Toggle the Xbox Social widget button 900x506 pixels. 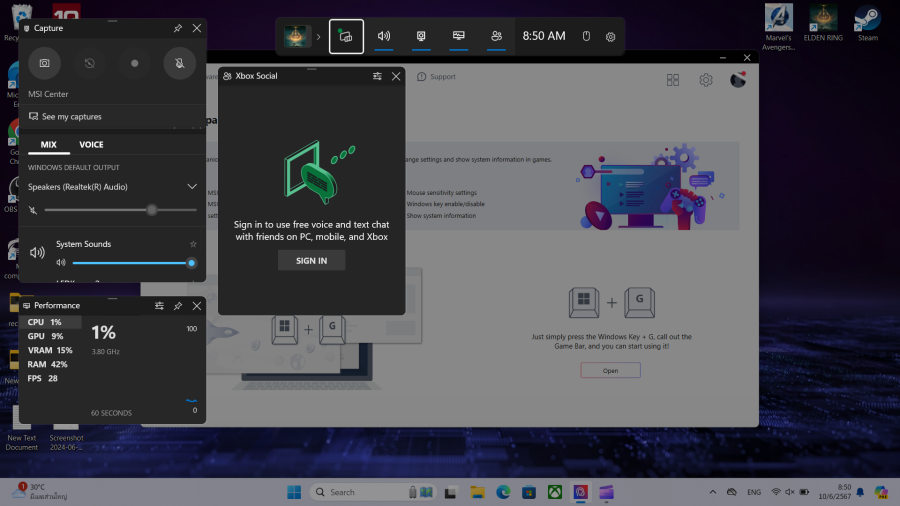click(x=496, y=36)
